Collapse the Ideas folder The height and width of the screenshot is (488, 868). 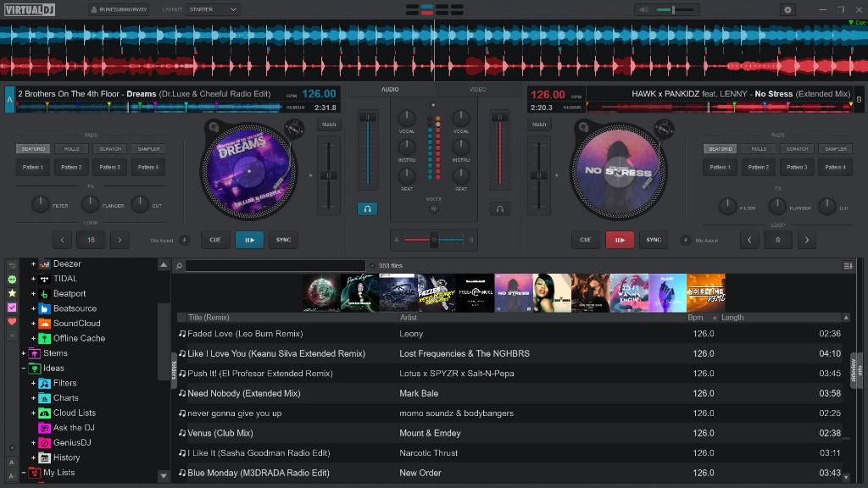(23, 368)
